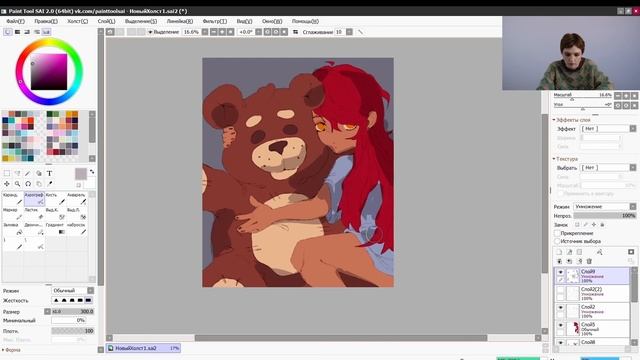
Task: Select the hardest Жесткость brush shape
Action: click(x=88, y=300)
